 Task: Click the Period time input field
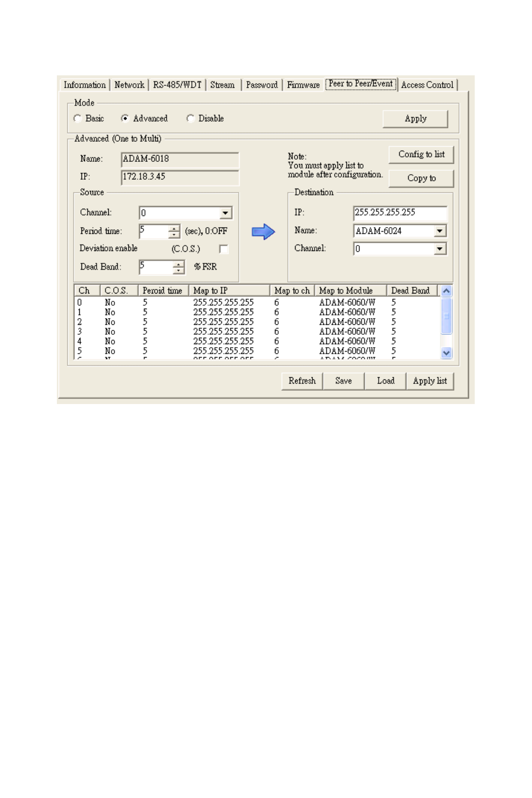(x=153, y=231)
